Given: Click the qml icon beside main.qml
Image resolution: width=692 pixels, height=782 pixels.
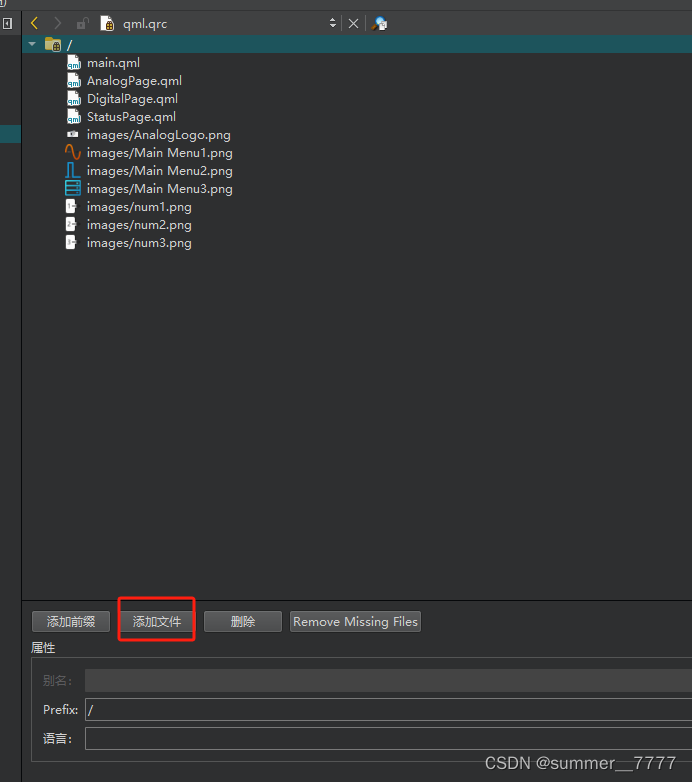Looking at the screenshot, I should tap(73, 63).
